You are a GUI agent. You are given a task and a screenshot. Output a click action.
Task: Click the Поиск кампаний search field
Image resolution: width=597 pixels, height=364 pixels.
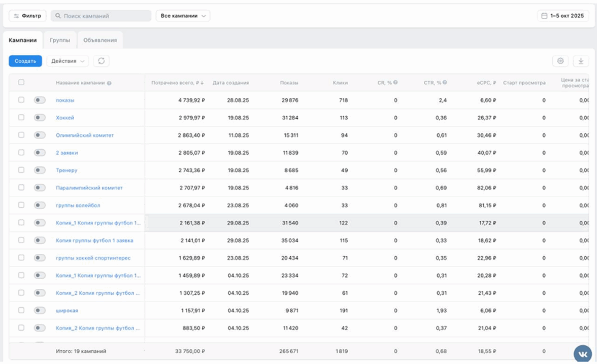pos(102,16)
